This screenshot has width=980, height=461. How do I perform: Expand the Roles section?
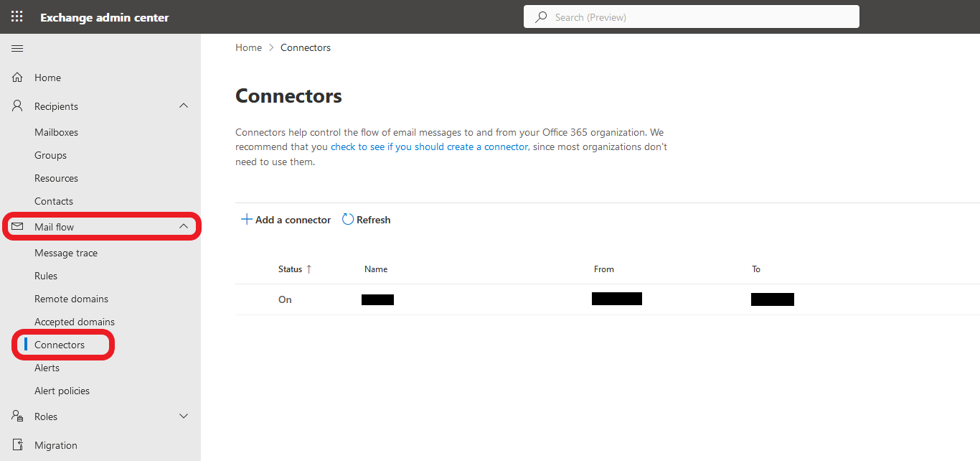[184, 416]
